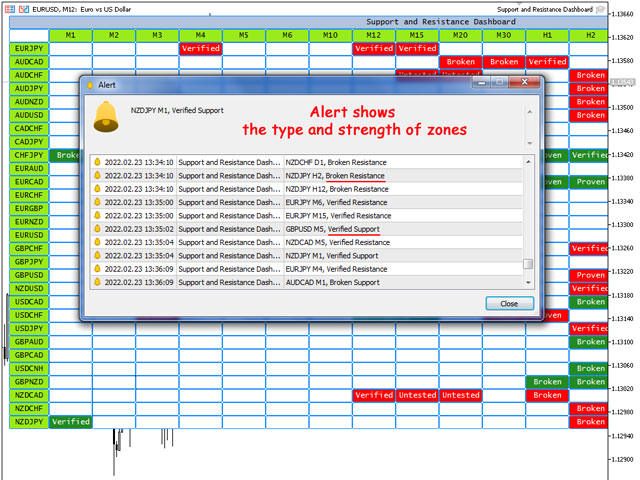Click the bell icon of the NZDCAD M5 Verified Resistance row
Screen dimensions: 640x480
pyautogui.click(x=97, y=242)
